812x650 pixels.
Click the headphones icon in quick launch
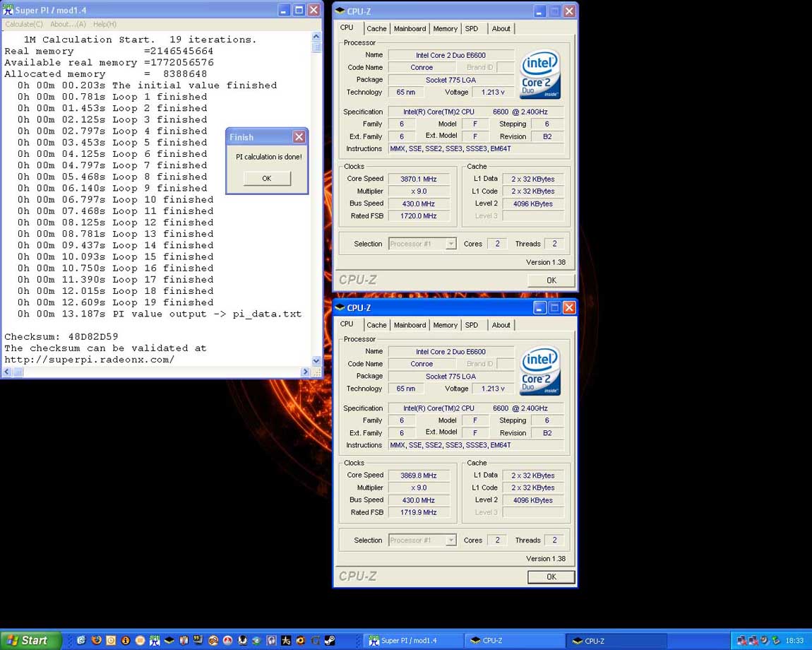pos(271,641)
